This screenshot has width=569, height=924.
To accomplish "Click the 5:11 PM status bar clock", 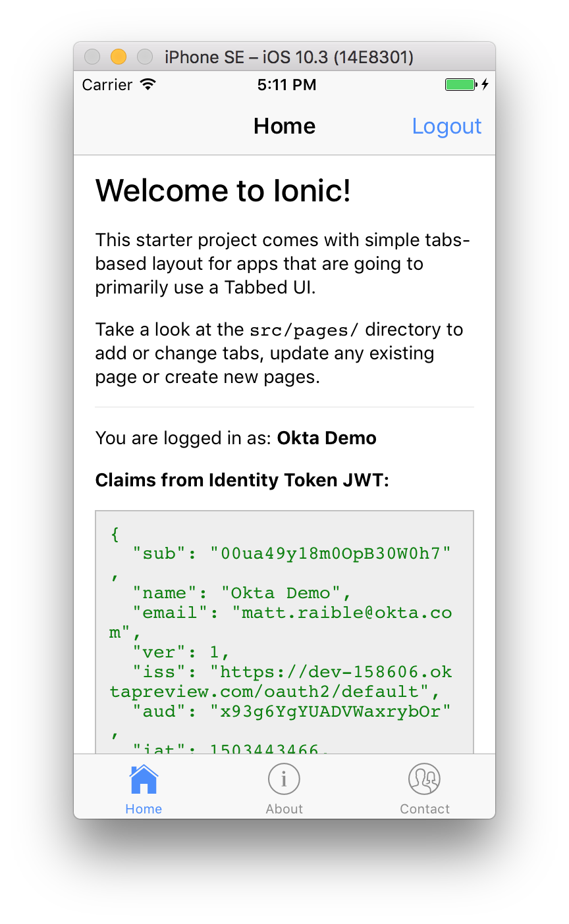I will point(286,85).
